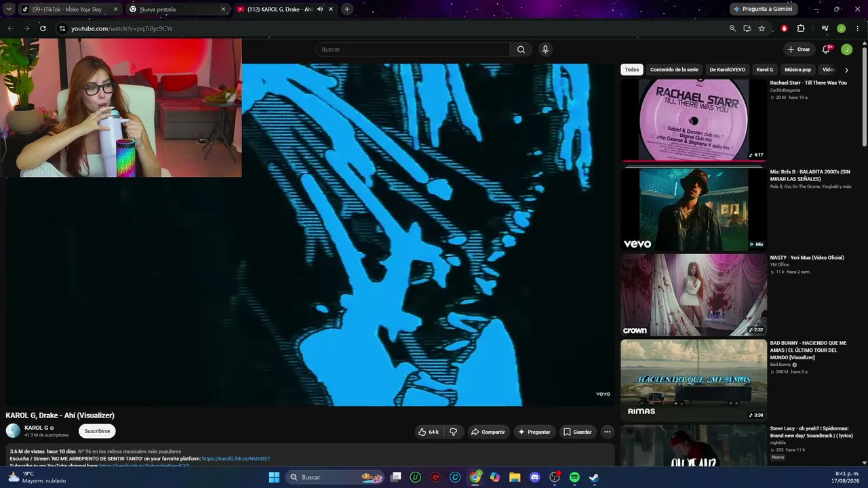Screen dimensions: 868x488
Task: Open the KAROL G channel name link
Action: pos(37,428)
